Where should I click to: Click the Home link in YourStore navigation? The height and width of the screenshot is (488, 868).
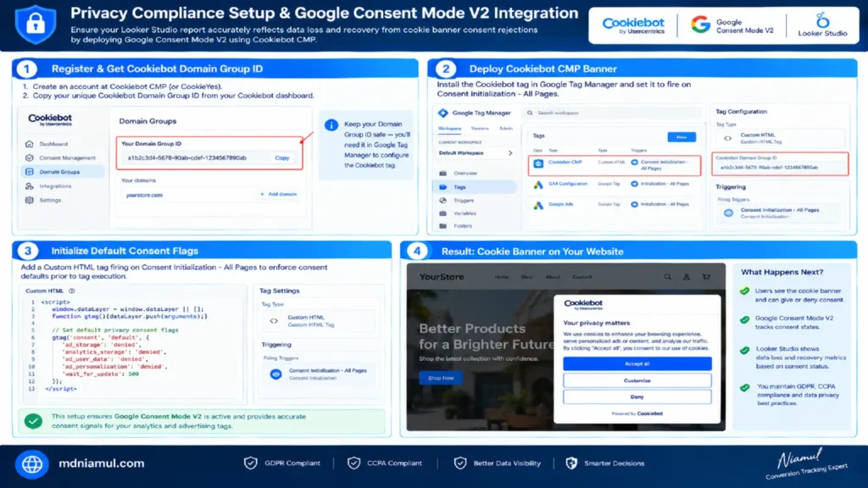coord(501,277)
